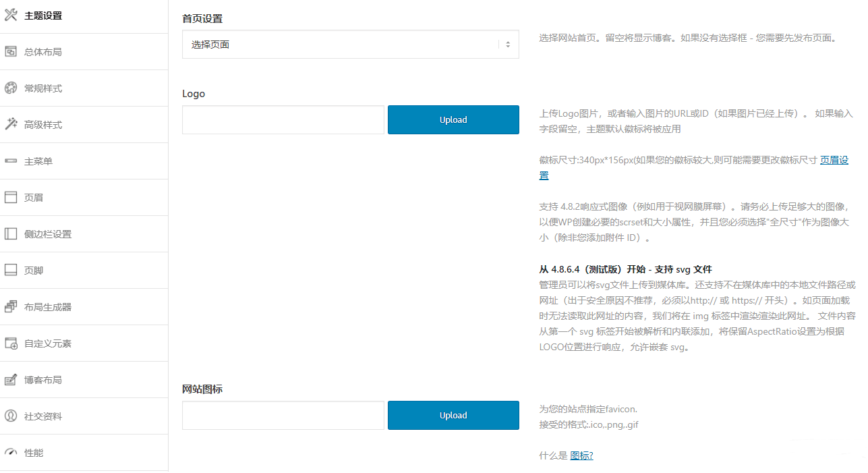Click the 常规样式 palette icon

coord(11,88)
